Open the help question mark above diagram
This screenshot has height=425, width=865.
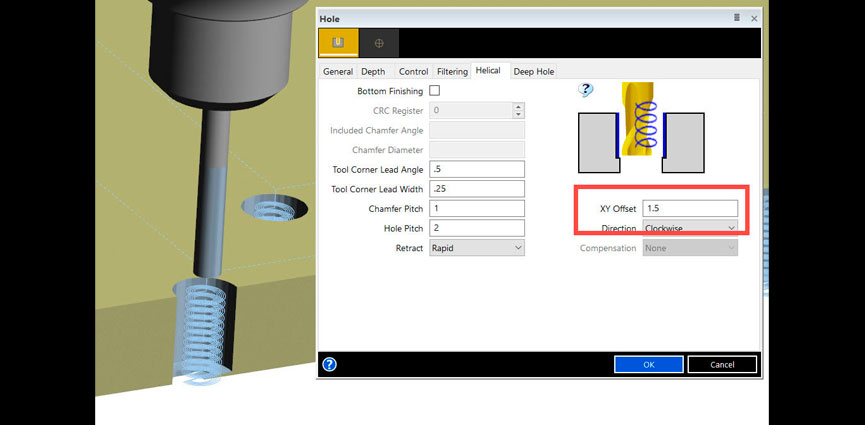coord(586,91)
